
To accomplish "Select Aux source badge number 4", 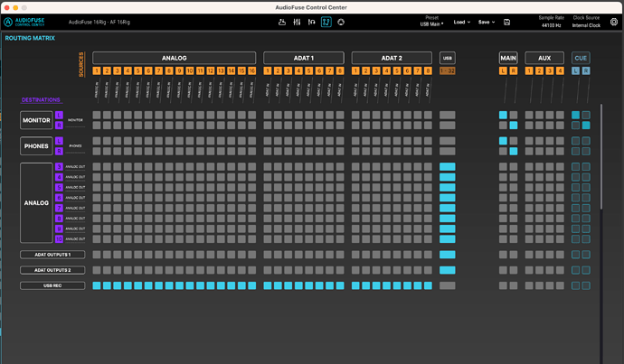I will click(x=560, y=70).
